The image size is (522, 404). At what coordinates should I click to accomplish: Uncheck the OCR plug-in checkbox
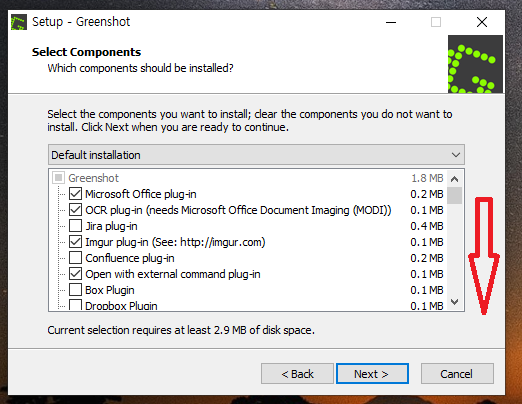point(75,210)
